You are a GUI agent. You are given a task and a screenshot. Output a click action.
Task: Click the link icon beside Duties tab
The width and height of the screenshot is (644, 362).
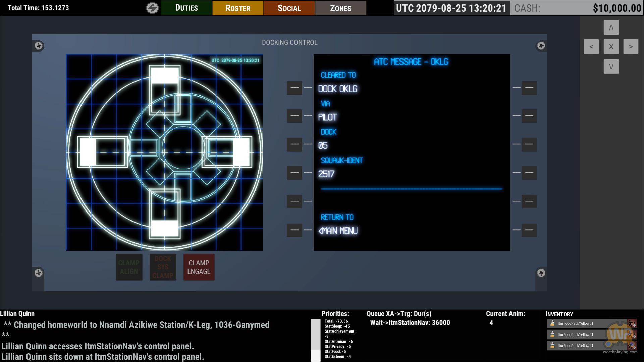click(152, 8)
